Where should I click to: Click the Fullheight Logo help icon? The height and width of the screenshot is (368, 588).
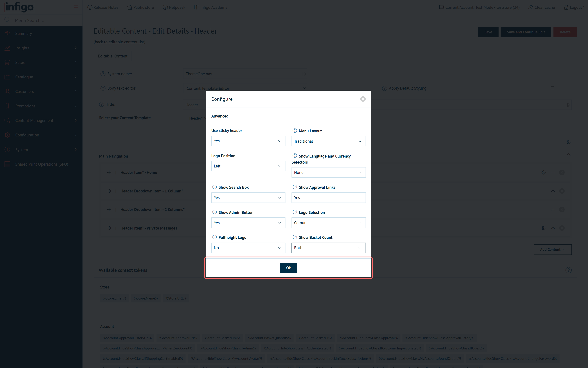(215, 237)
